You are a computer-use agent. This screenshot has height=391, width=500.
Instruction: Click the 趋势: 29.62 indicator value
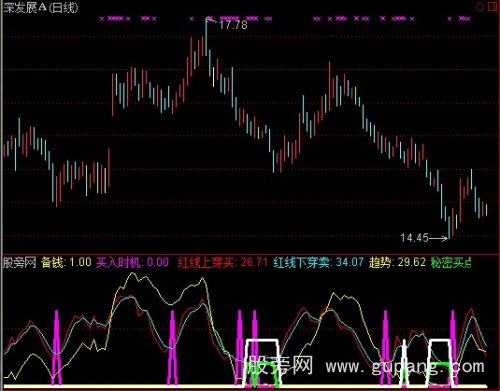click(x=397, y=262)
